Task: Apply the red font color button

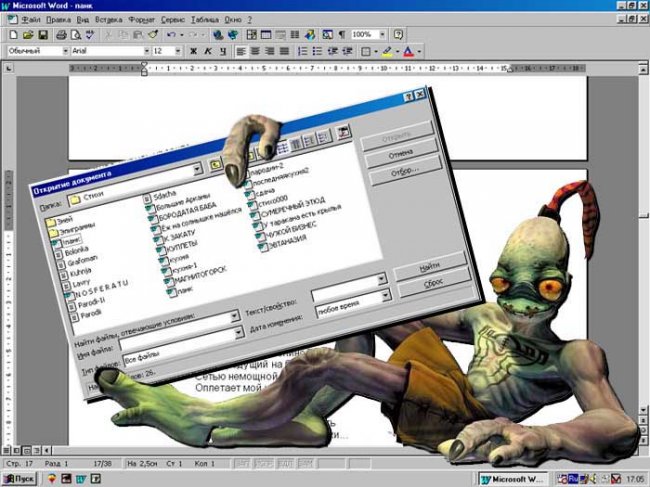Action: tap(409, 51)
